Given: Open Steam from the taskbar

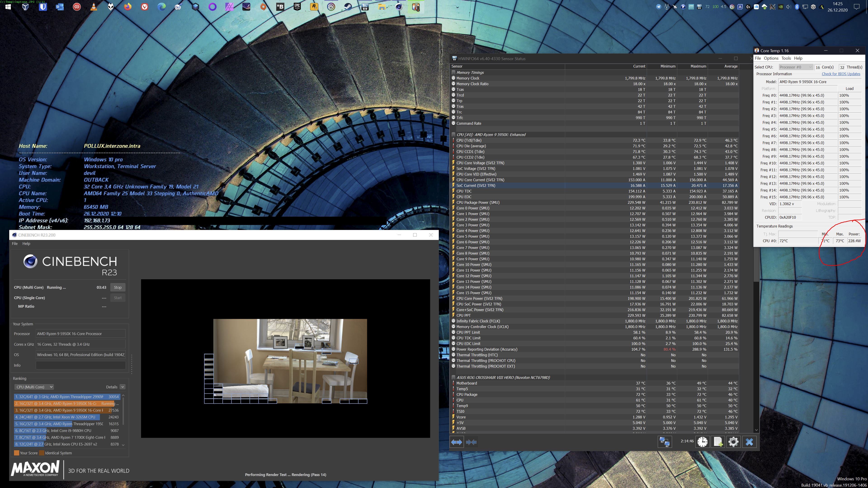Looking at the screenshot, I should tap(348, 7).
